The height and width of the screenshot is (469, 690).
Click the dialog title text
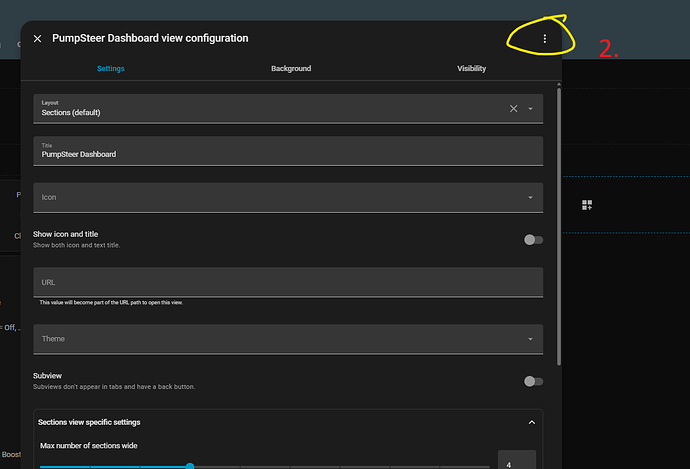coord(150,38)
